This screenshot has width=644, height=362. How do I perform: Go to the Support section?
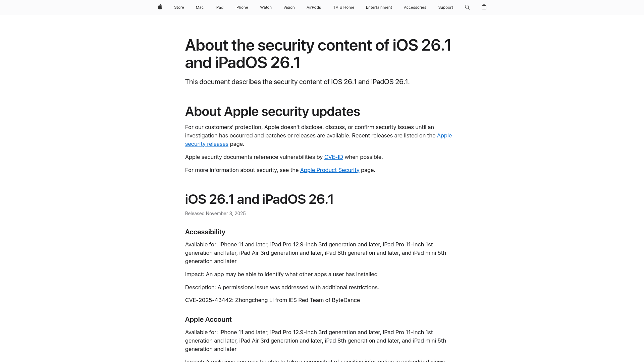tap(445, 7)
